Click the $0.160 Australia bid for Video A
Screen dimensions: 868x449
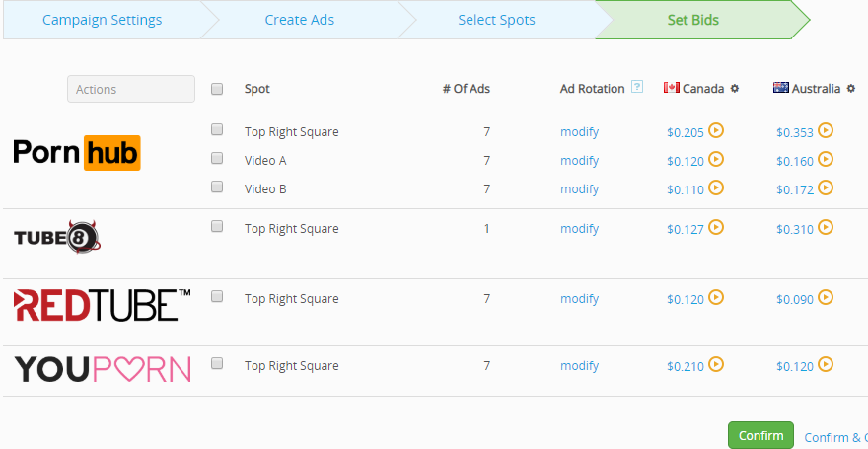coord(794,161)
